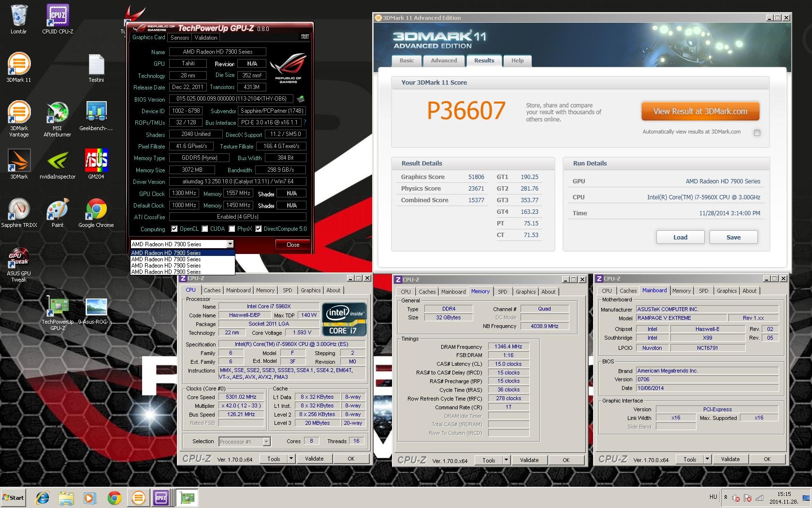The height and width of the screenshot is (508, 812).
Task: Click View Result at 3DMark.com button
Action: point(700,111)
